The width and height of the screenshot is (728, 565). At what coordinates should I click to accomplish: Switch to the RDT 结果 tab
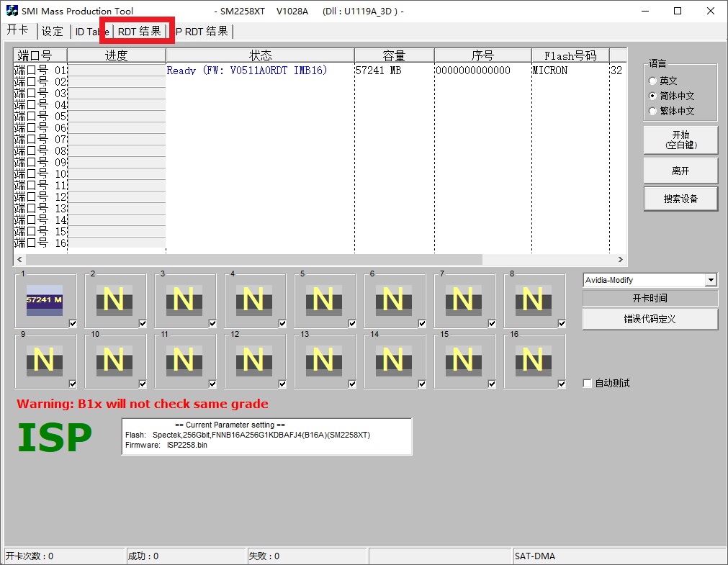(x=139, y=32)
